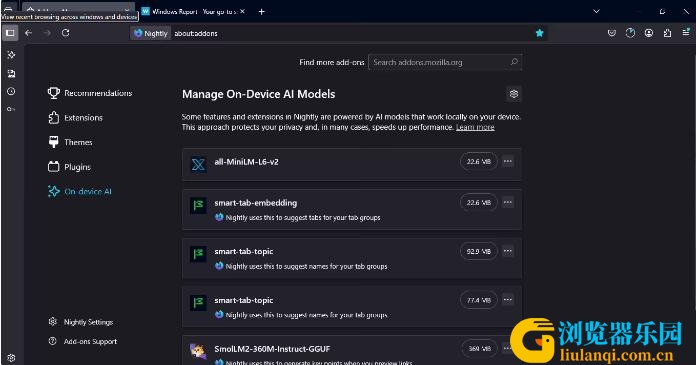The height and width of the screenshot is (365, 696).
Task: Click the search magnifier icon
Action: coord(514,62)
